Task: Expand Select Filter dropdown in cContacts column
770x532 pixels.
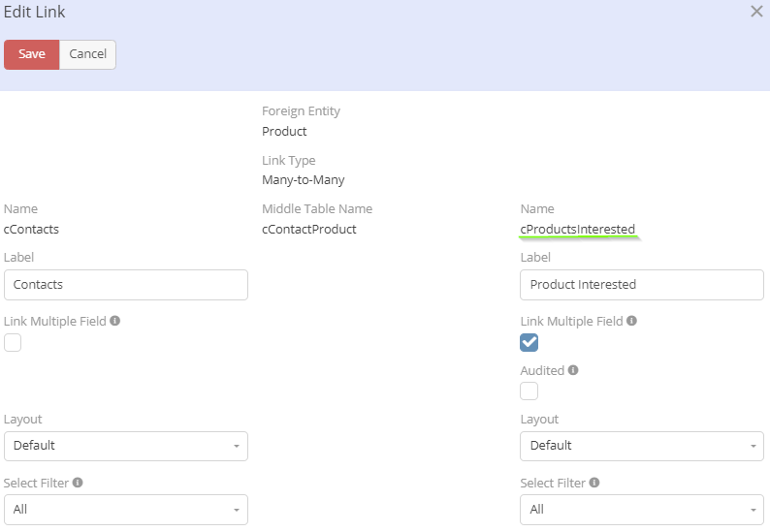Action: [x=126, y=510]
